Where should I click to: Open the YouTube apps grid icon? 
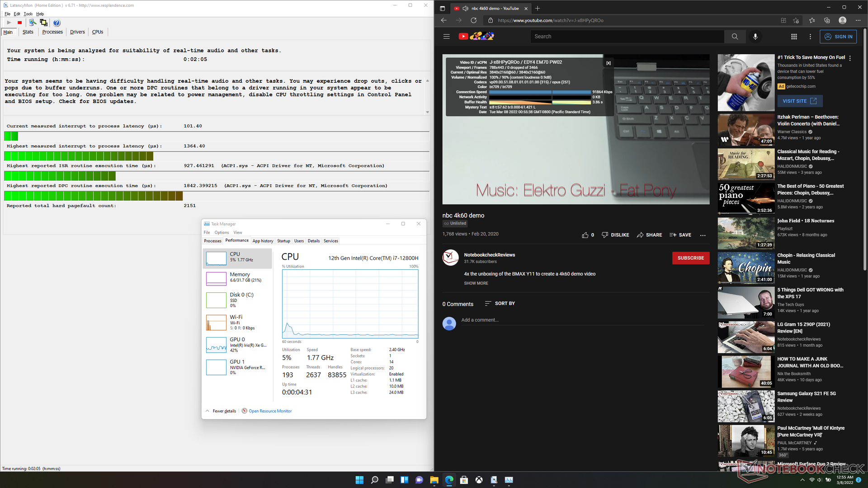click(x=794, y=37)
